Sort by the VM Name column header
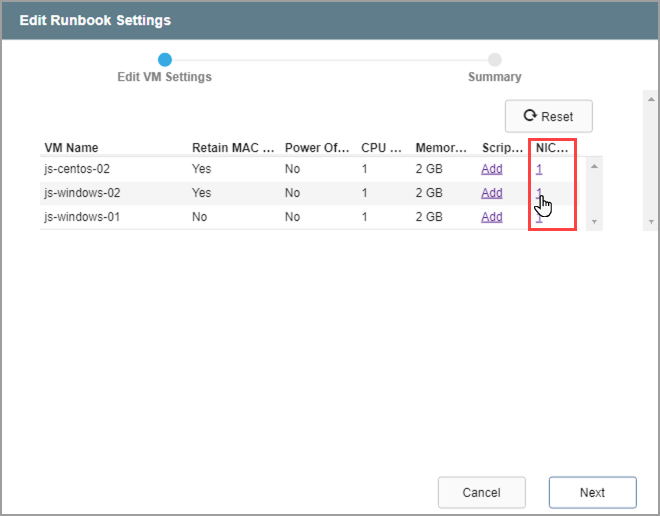Image resolution: width=660 pixels, height=516 pixels. click(x=72, y=148)
